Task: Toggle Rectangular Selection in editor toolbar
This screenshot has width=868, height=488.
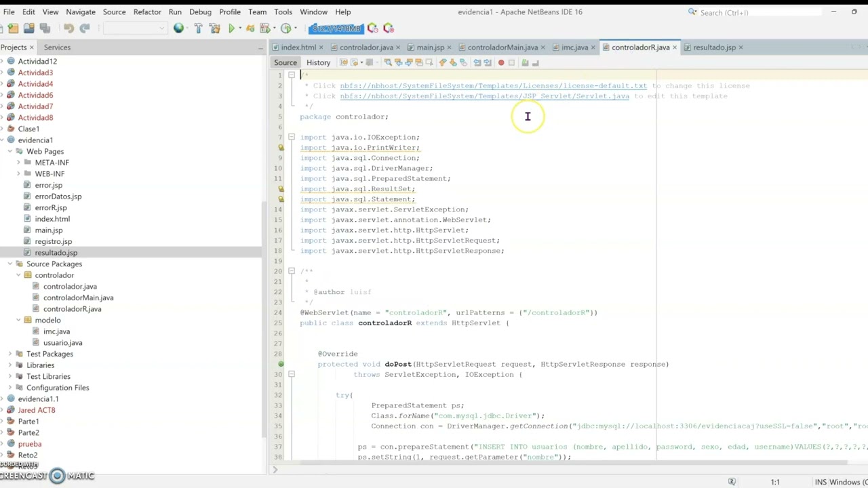Action: click(x=429, y=62)
